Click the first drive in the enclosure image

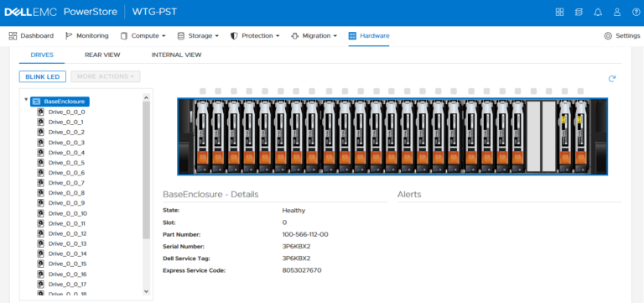point(201,137)
